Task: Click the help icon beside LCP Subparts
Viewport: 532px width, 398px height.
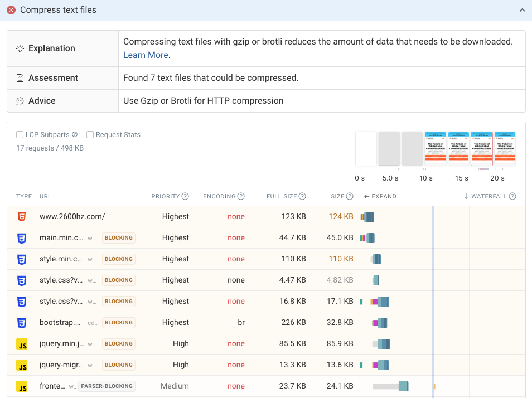Action: [x=75, y=135]
